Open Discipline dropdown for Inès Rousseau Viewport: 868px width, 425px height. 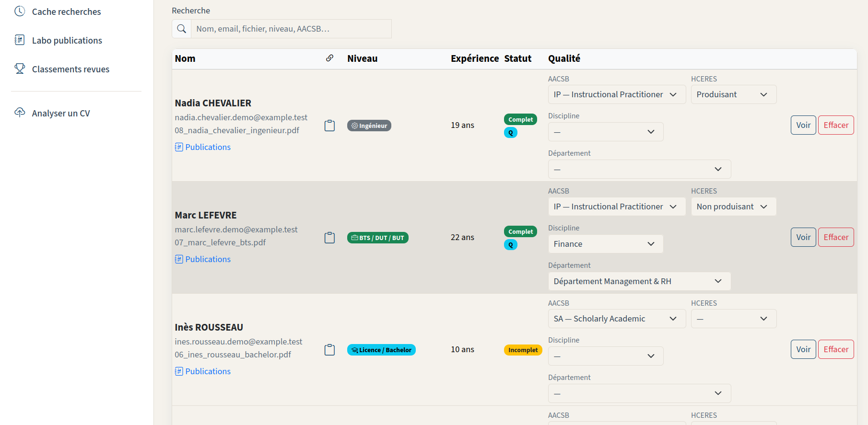click(x=606, y=356)
